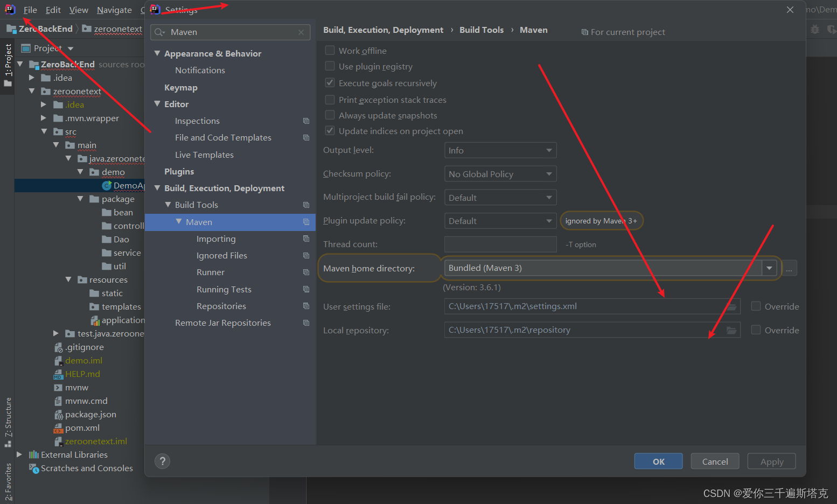837x504 pixels.
Task: Collapse the Maven settings subtree
Action: tap(179, 222)
